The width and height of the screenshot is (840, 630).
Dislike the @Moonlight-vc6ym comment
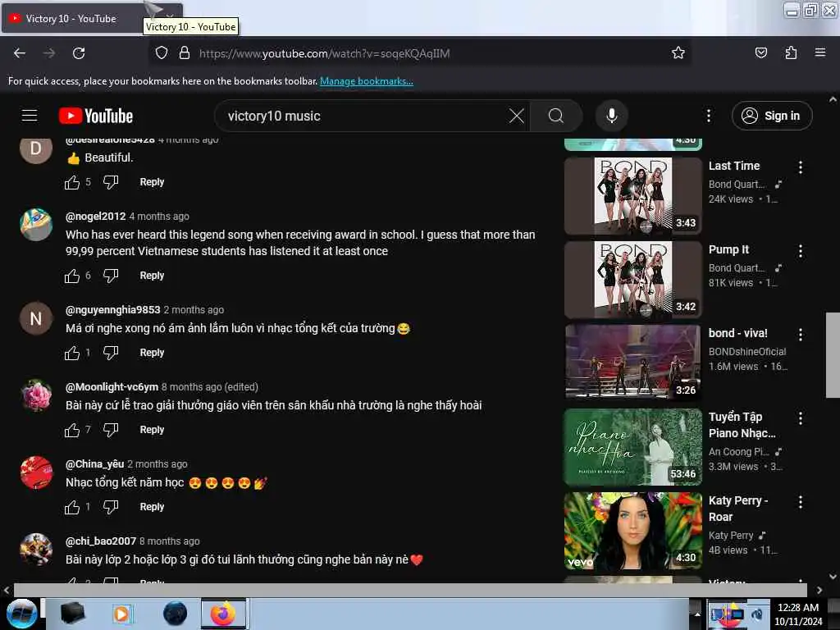(x=111, y=430)
